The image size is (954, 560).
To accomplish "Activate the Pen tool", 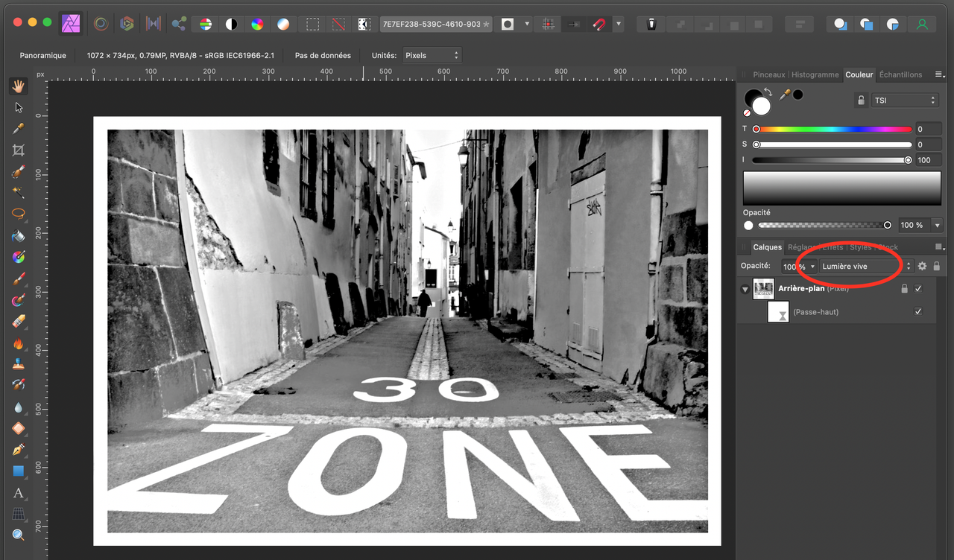I will [19, 450].
